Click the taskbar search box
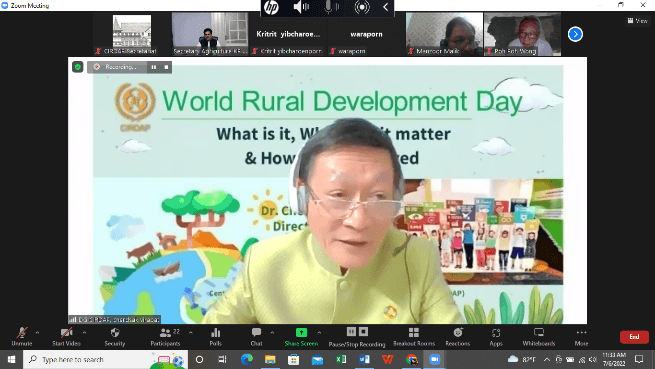Viewport: 655px width, 369px height. point(105,359)
